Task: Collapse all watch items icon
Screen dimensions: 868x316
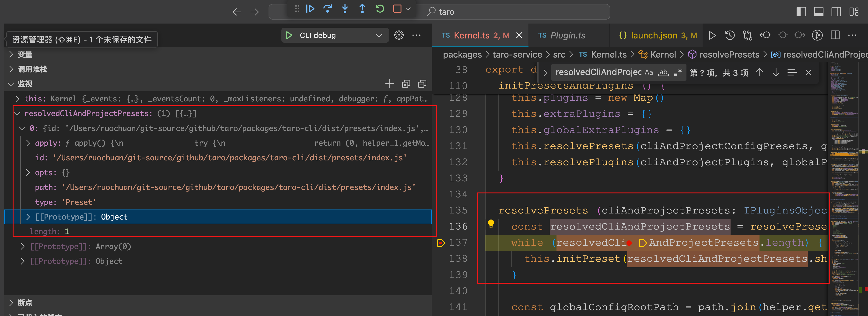Action: pyautogui.click(x=422, y=84)
